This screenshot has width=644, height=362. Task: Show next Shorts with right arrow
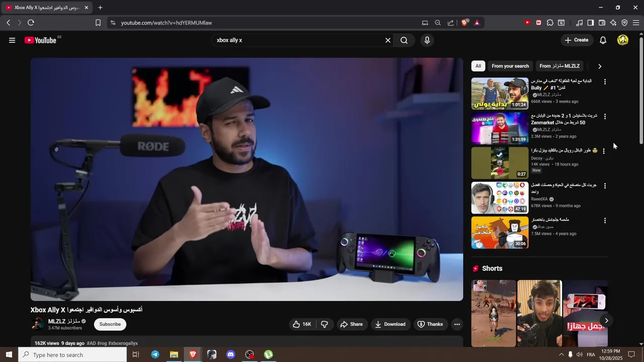(606, 320)
